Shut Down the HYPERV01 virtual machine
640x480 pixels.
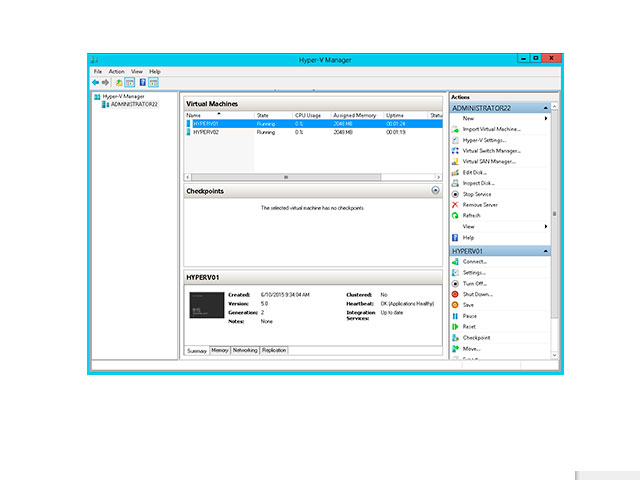[477, 294]
